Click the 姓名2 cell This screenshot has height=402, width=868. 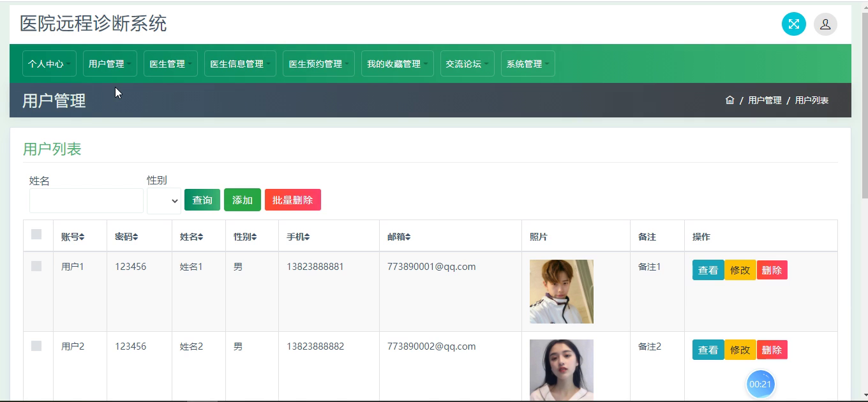click(191, 346)
